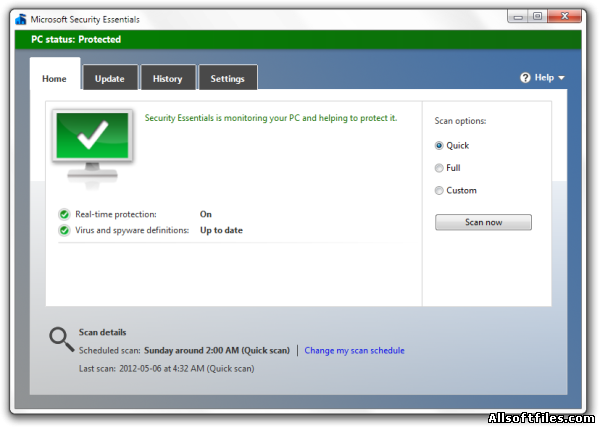Open the History tab
Screen dimensions: 600x428
tap(168, 79)
